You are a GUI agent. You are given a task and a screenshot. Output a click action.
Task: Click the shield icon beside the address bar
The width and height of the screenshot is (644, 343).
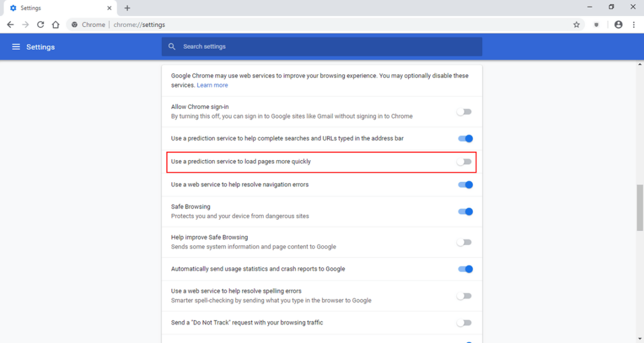click(596, 24)
